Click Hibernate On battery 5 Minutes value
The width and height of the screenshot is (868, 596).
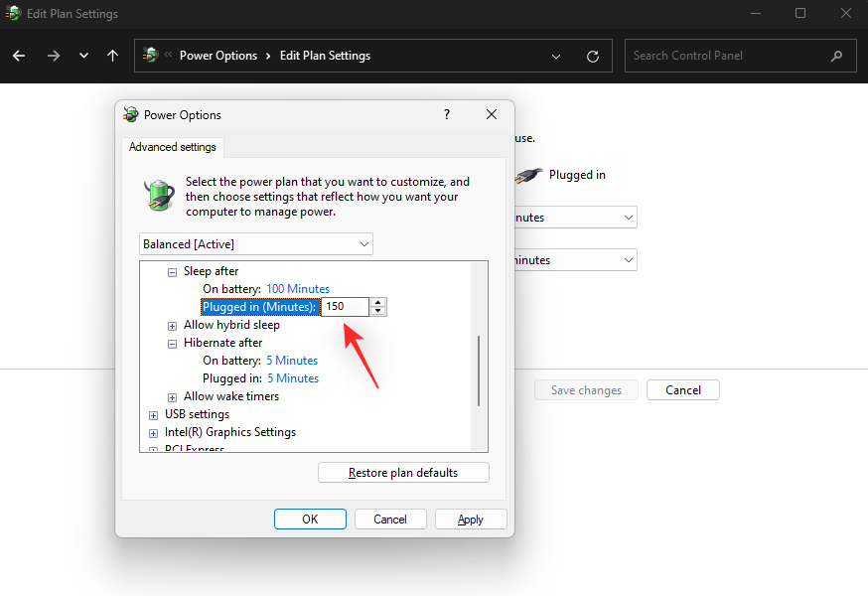click(x=292, y=361)
